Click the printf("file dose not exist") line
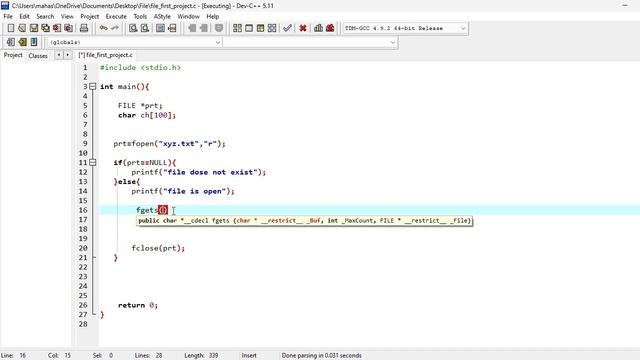Image resolution: width=640 pixels, height=360 pixels. (198, 172)
